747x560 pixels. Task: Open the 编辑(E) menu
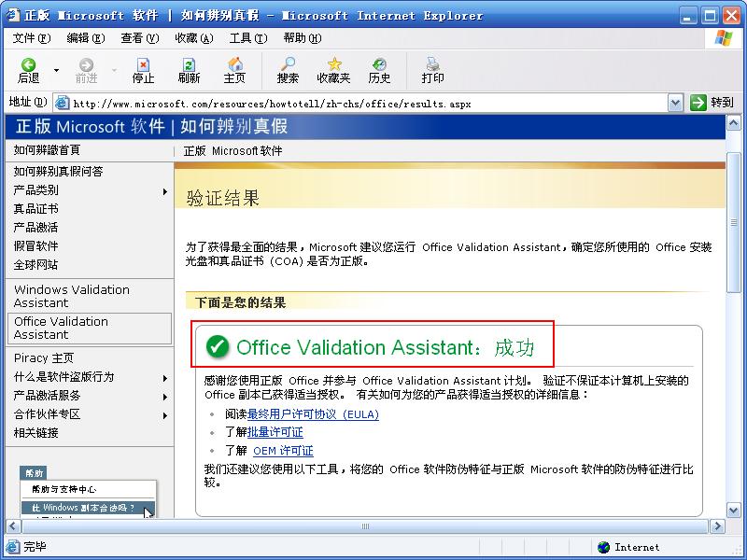[86, 38]
